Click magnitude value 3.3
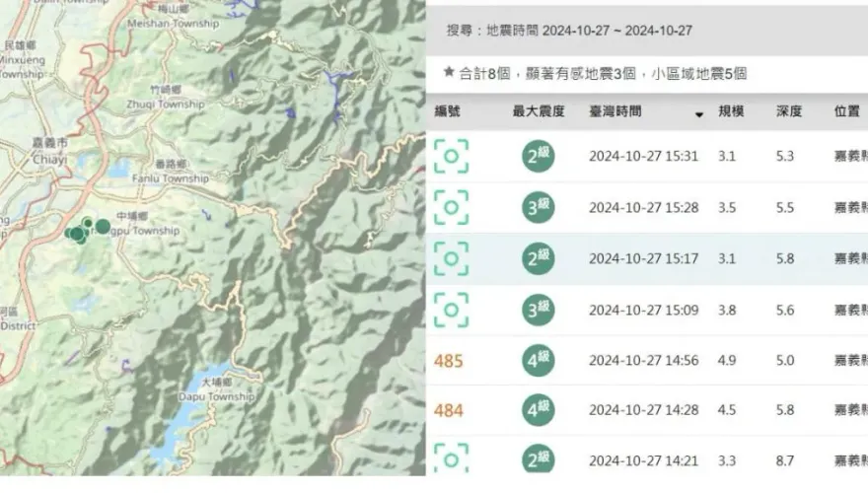Screen dimensions: 868x493 click(727, 460)
